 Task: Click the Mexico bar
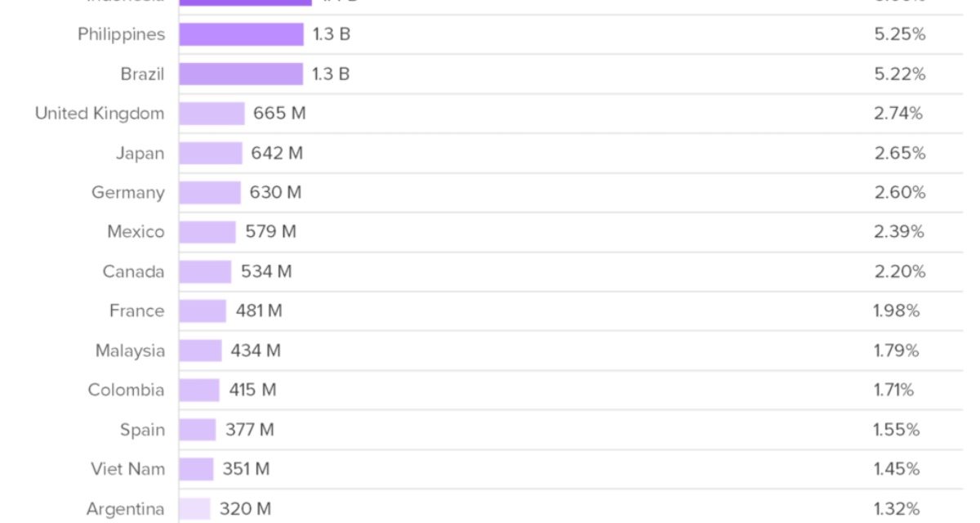tap(207, 232)
